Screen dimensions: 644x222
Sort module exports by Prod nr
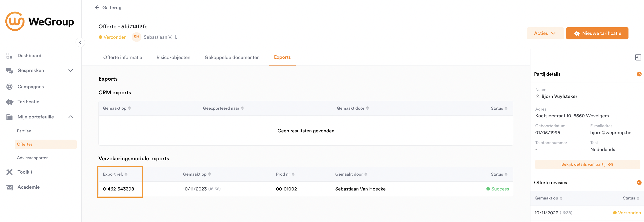click(x=293, y=174)
